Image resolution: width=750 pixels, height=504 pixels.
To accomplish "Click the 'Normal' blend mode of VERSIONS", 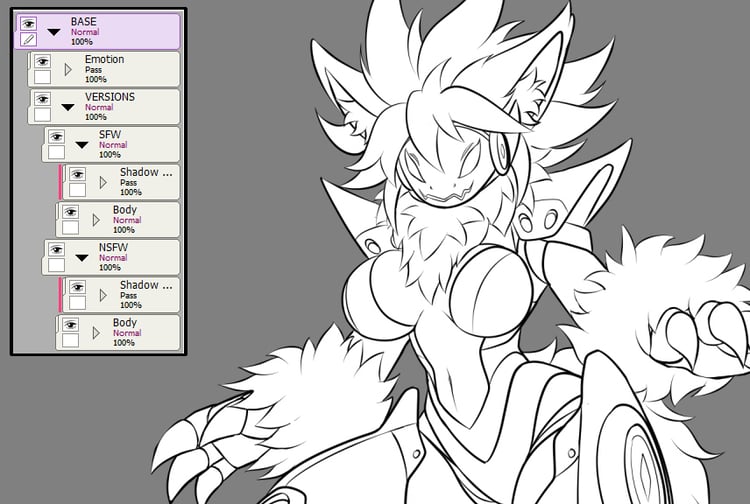I will coord(99,107).
